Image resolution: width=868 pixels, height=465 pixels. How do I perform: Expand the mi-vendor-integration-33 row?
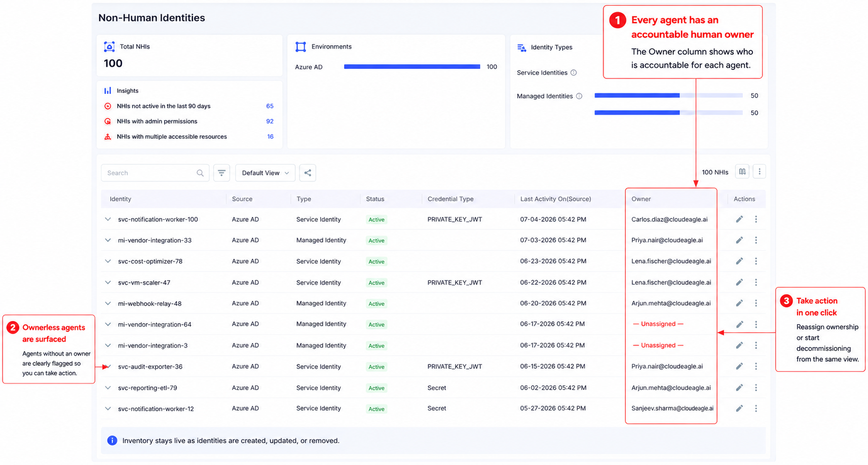tap(108, 240)
